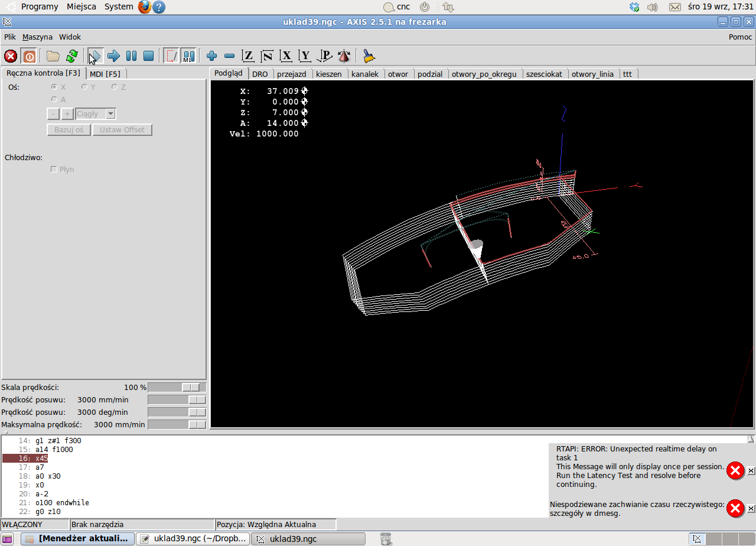Switch to side view X

pos(286,56)
